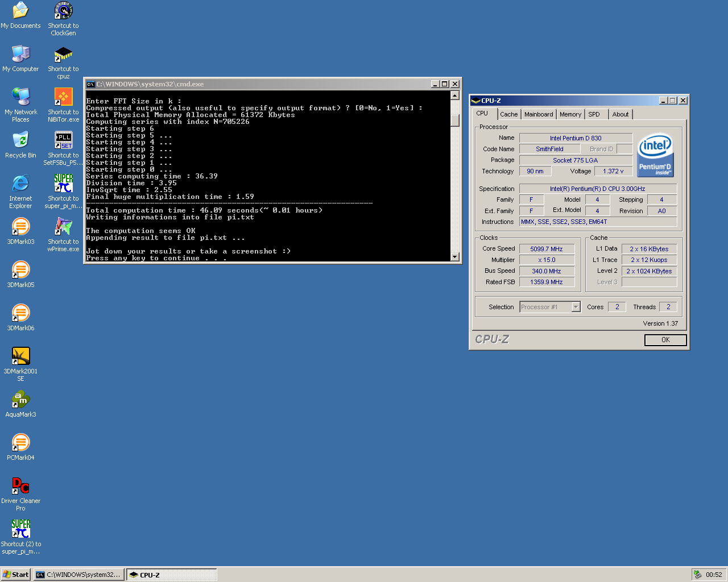Screen dimensions: 728x582
Task: Launch 3DMark03 shortcut
Action: [x=20, y=231]
